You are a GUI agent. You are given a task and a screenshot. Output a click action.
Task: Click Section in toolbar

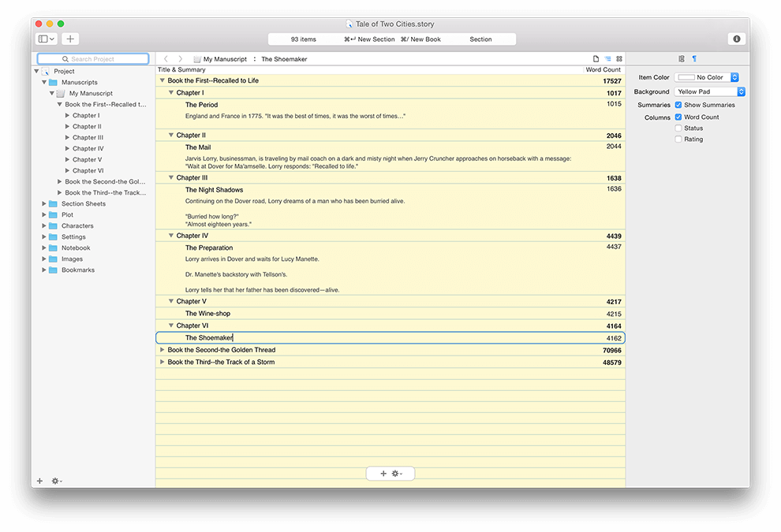point(480,39)
